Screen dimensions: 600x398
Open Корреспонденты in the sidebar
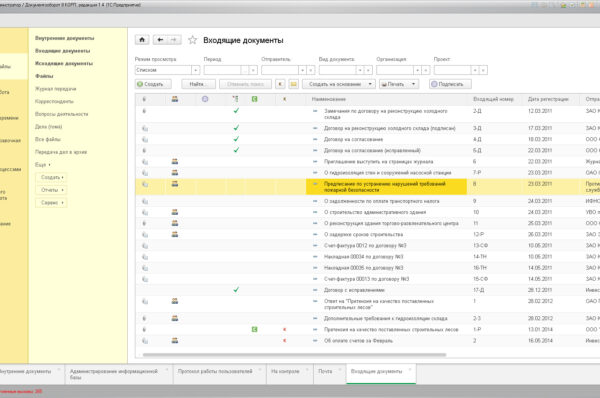coord(54,101)
